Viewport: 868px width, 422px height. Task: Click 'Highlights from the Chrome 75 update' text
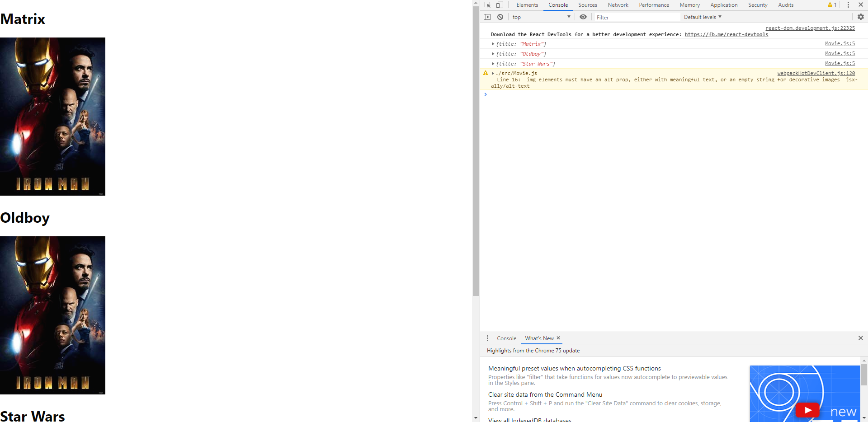point(533,351)
